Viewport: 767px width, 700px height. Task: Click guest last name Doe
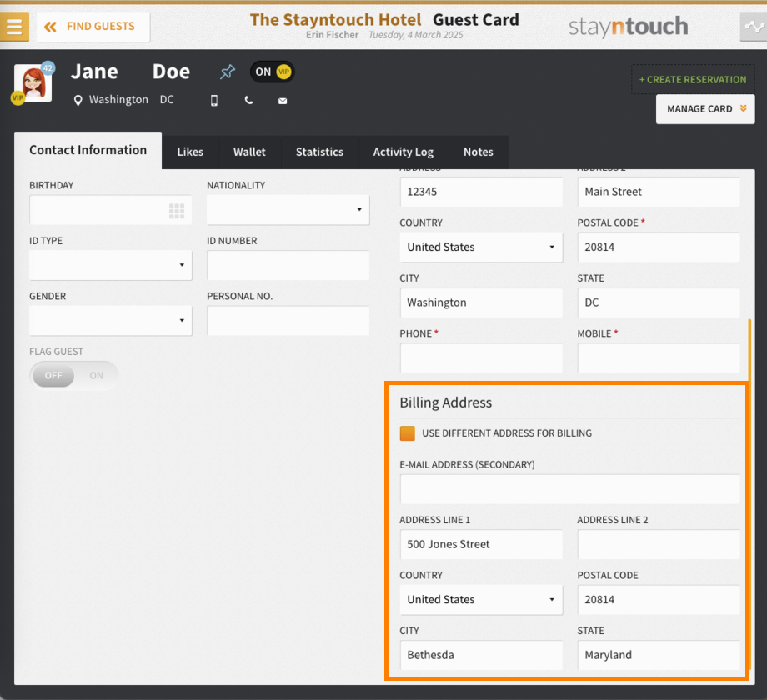click(x=171, y=72)
